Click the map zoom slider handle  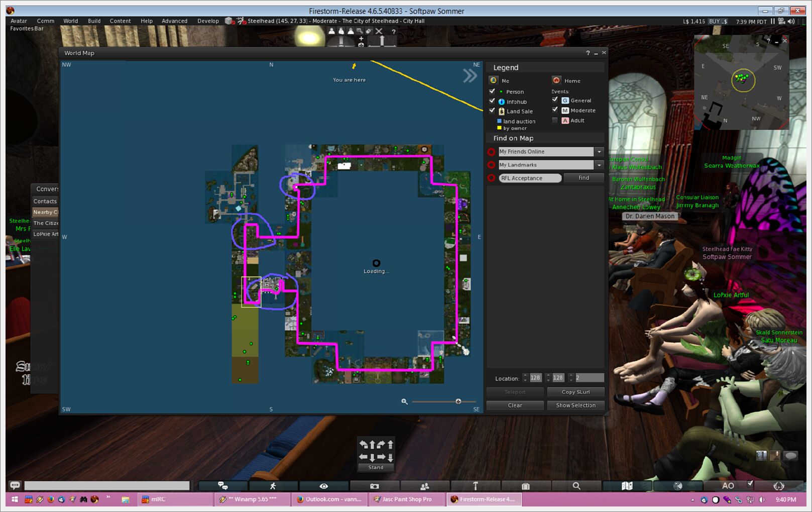pyautogui.click(x=458, y=401)
